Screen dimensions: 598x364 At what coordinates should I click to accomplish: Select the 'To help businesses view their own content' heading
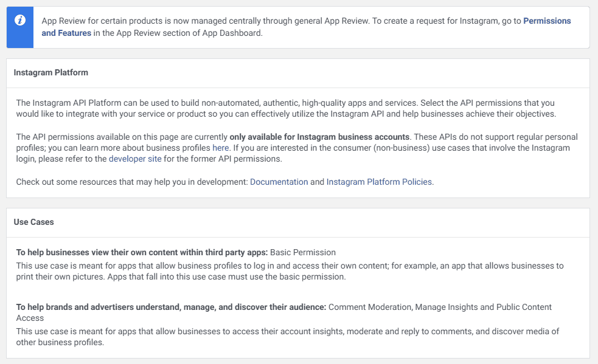(x=142, y=252)
